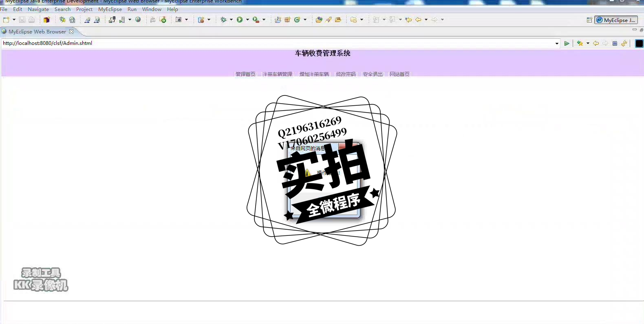Open the New wizard dropdown arrow
The width and height of the screenshot is (644, 324).
point(14,20)
